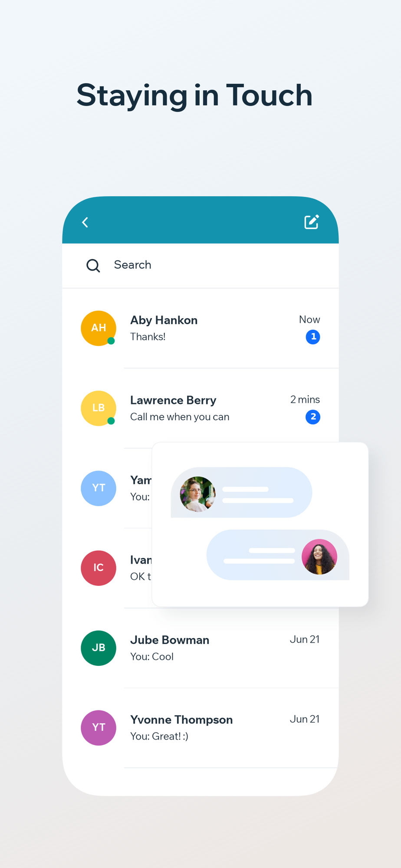Click the "Call me when you can" message preview

(180, 417)
